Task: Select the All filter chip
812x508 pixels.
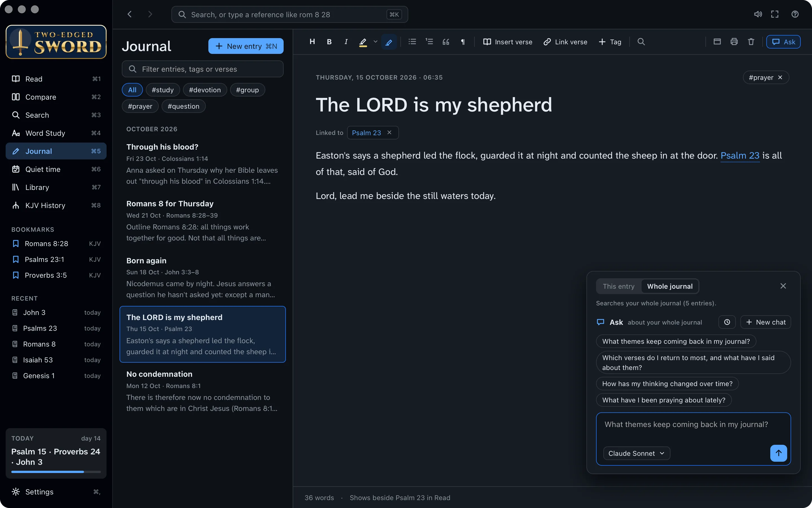Action: [132, 90]
